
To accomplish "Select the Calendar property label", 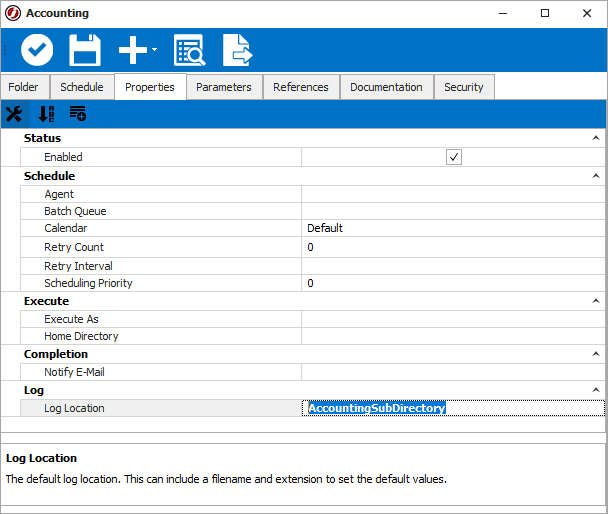I will point(66,228).
